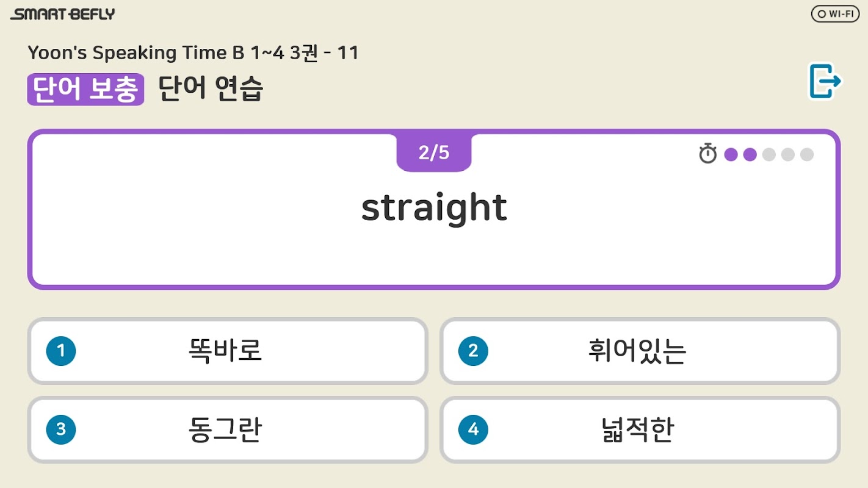Click the number 4 circle badge
Viewport: 868px width, 488px height.
point(473,429)
